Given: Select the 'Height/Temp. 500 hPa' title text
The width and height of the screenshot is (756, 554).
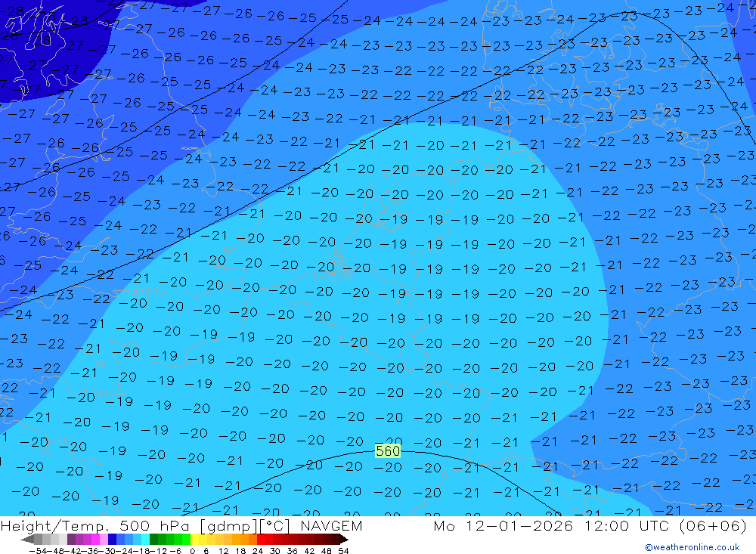Looking at the screenshot, I should tap(97, 525).
